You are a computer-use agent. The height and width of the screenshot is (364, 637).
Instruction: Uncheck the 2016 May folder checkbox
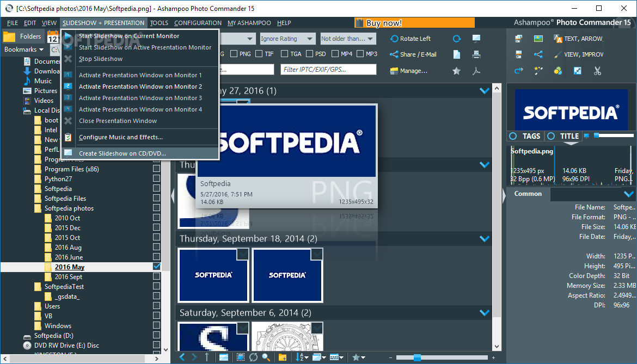(156, 267)
